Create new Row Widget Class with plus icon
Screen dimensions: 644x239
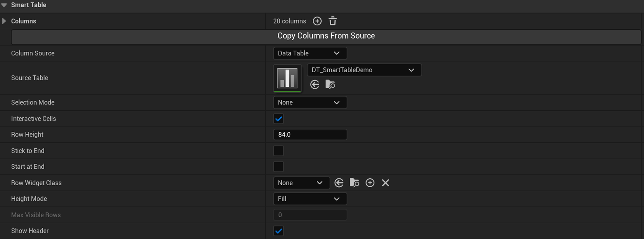pos(370,183)
